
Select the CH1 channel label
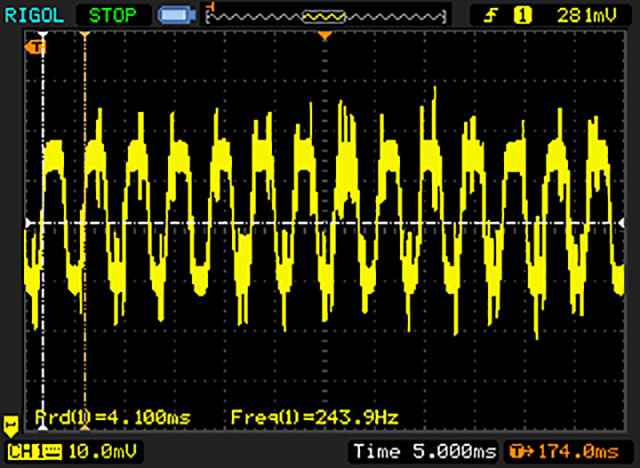[24, 453]
